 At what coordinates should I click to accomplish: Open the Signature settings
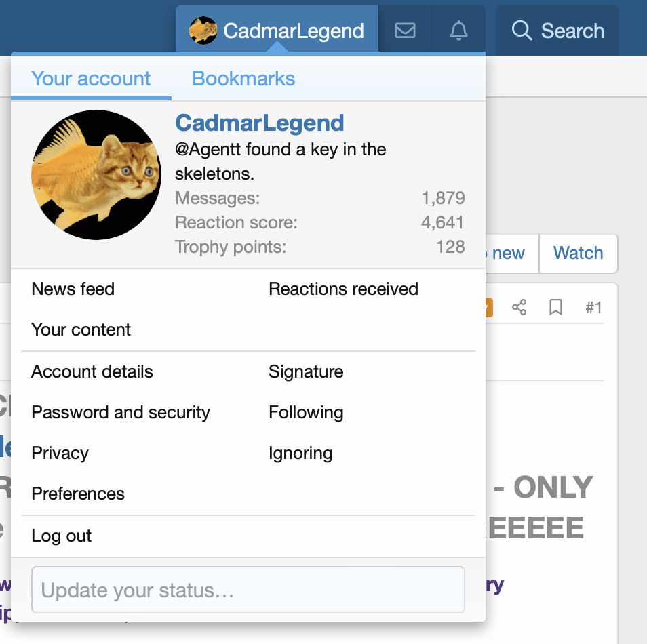[306, 371]
